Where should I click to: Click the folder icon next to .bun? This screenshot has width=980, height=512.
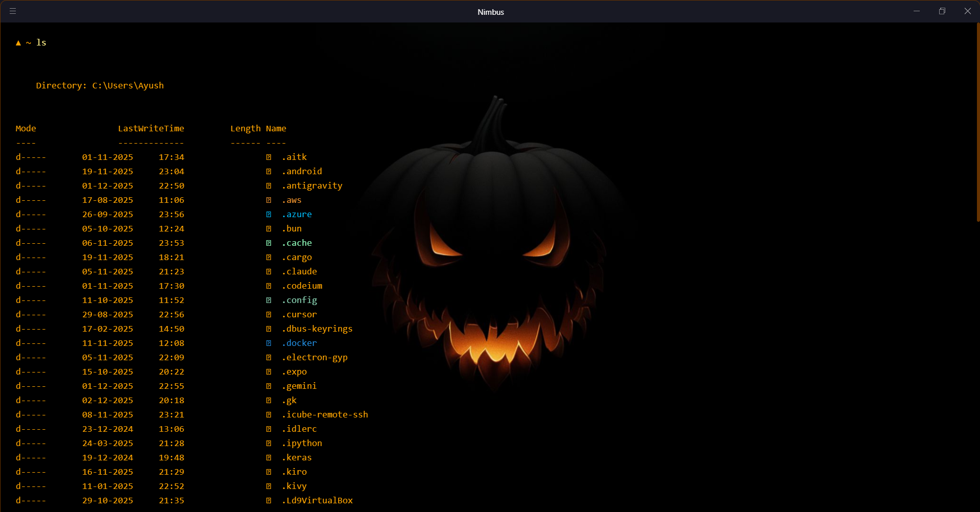click(x=269, y=229)
